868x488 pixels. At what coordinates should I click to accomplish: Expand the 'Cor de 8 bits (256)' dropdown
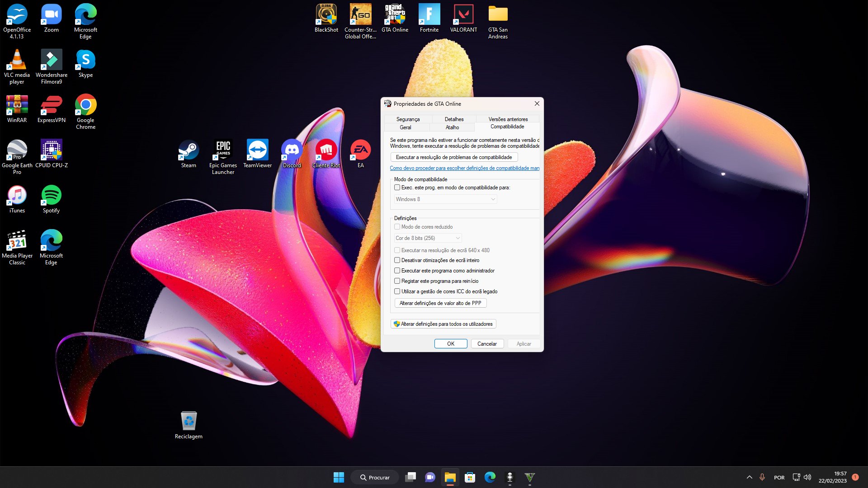[428, 238]
